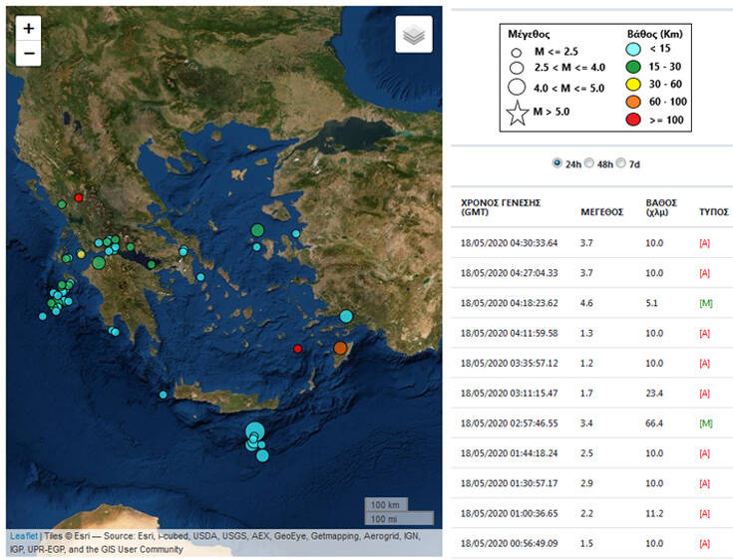Click the ΜΕΓΕΘΟΣ column header
Image resolution: width=733 pixels, height=560 pixels.
602,211
